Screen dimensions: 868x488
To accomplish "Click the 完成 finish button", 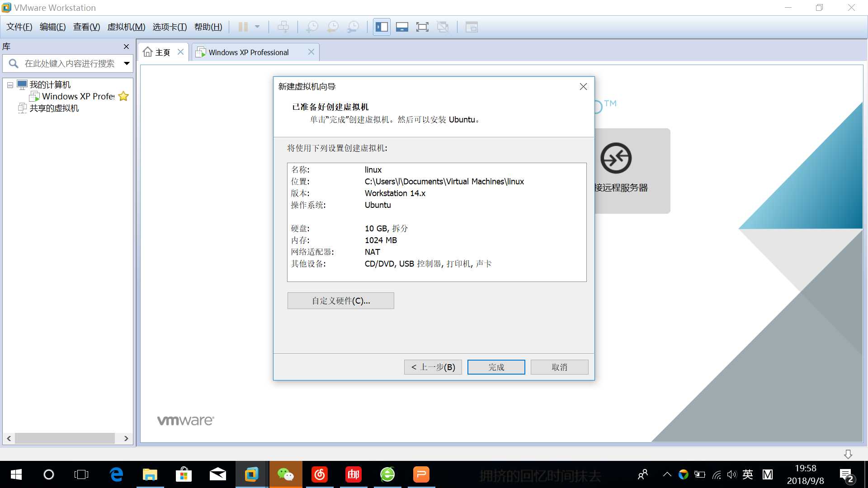I will pyautogui.click(x=496, y=367).
